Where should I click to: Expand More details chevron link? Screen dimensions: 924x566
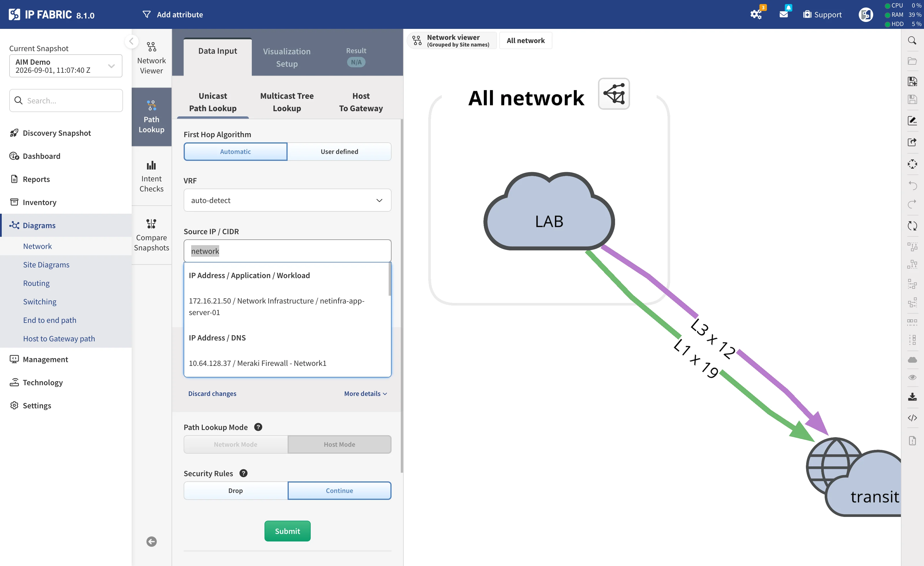pyautogui.click(x=366, y=394)
